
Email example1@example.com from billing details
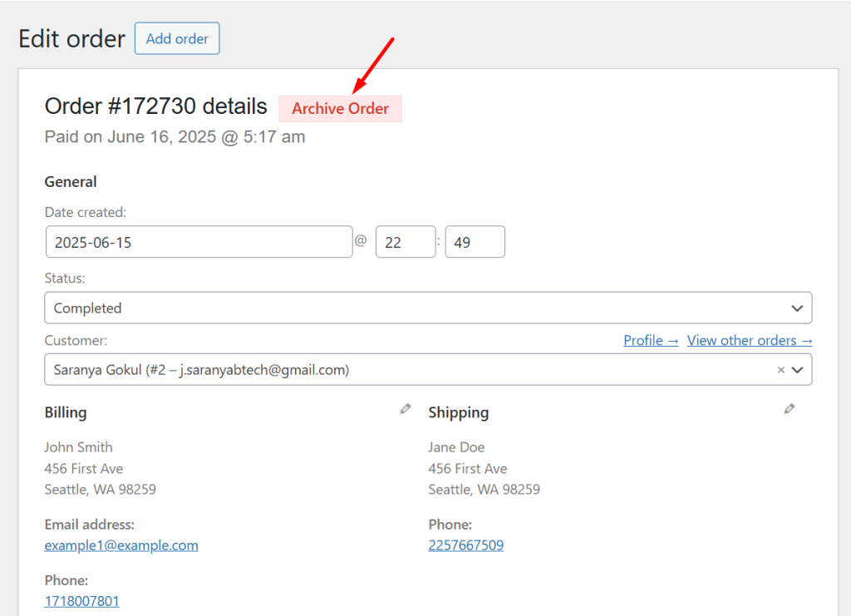point(121,545)
